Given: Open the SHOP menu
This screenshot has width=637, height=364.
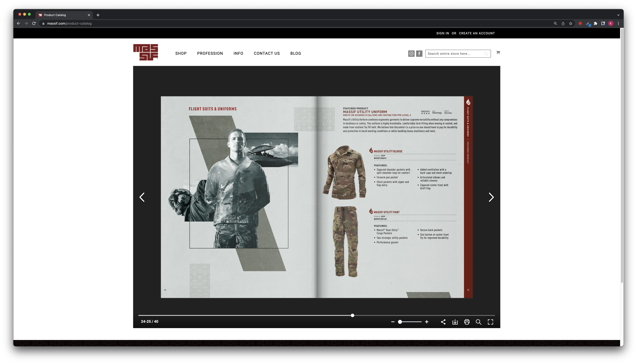Looking at the screenshot, I should pos(181,53).
